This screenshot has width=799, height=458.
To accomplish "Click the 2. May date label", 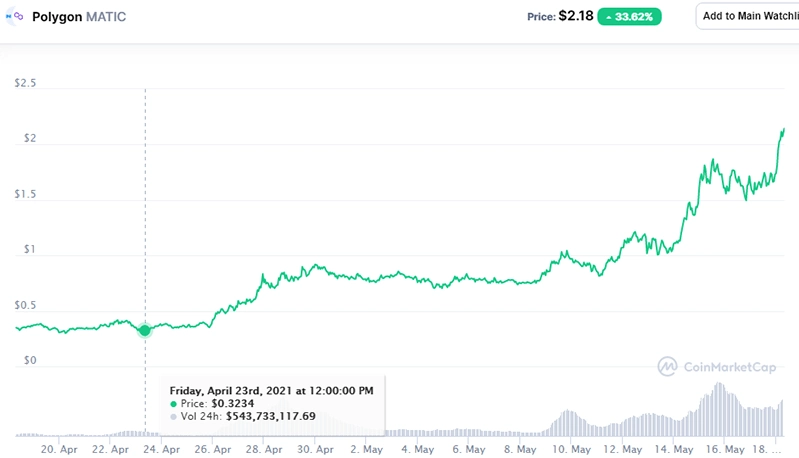I will pyautogui.click(x=366, y=449).
